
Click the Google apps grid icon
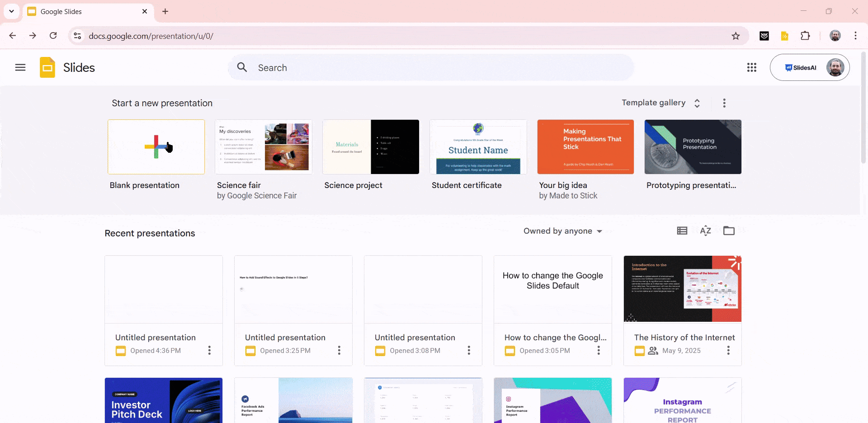[x=751, y=67]
